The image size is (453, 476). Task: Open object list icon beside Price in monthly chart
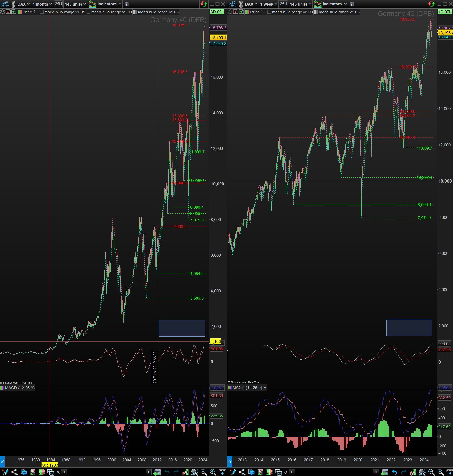(36, 12)
